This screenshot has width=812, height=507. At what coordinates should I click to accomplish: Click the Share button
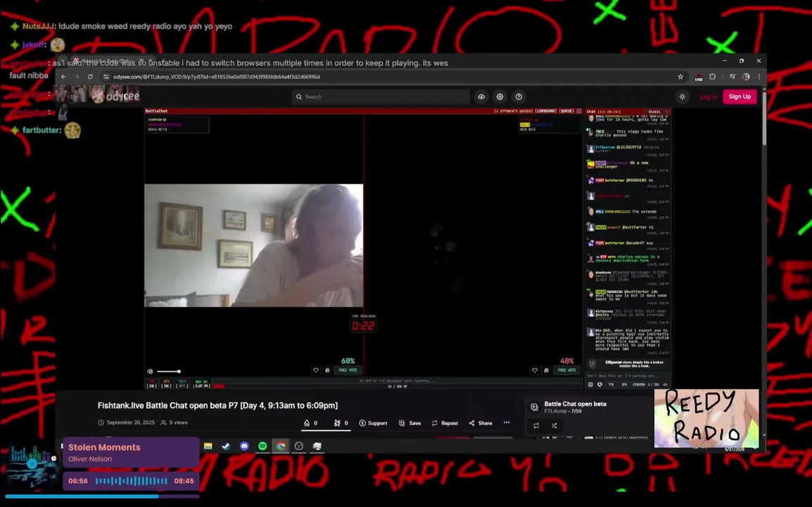[x=481, y=423]
